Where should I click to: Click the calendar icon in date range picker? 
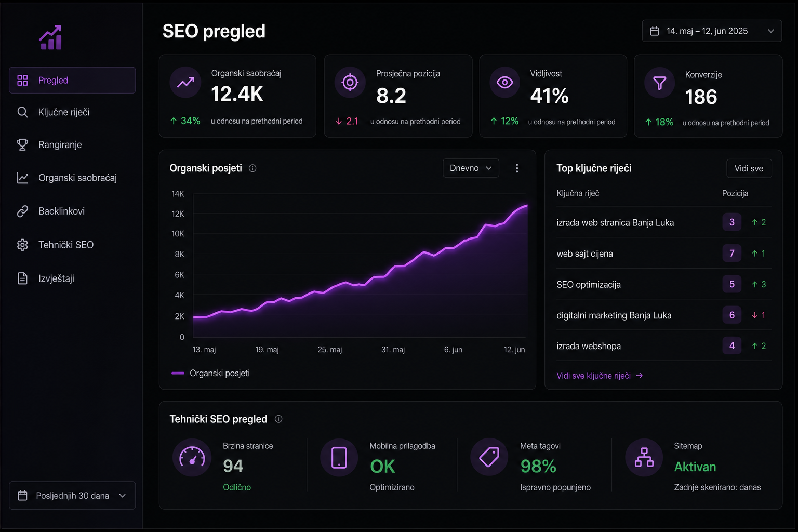coord(655,31)
